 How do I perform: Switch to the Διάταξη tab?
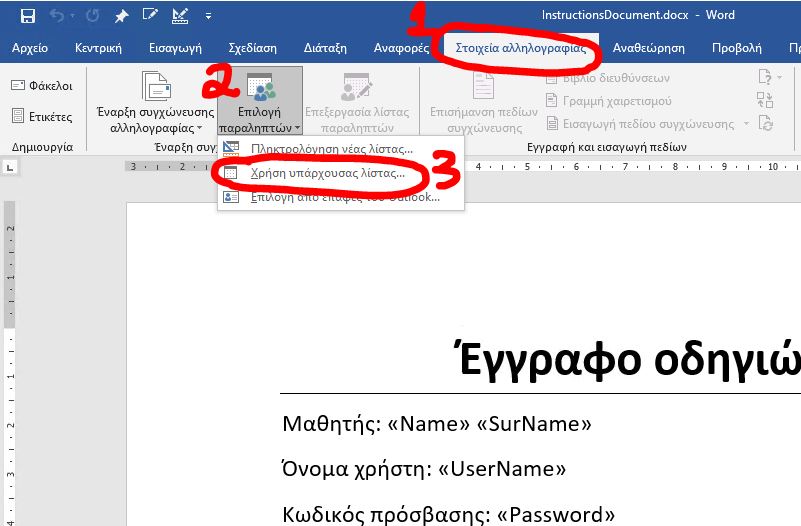[325, 48]
